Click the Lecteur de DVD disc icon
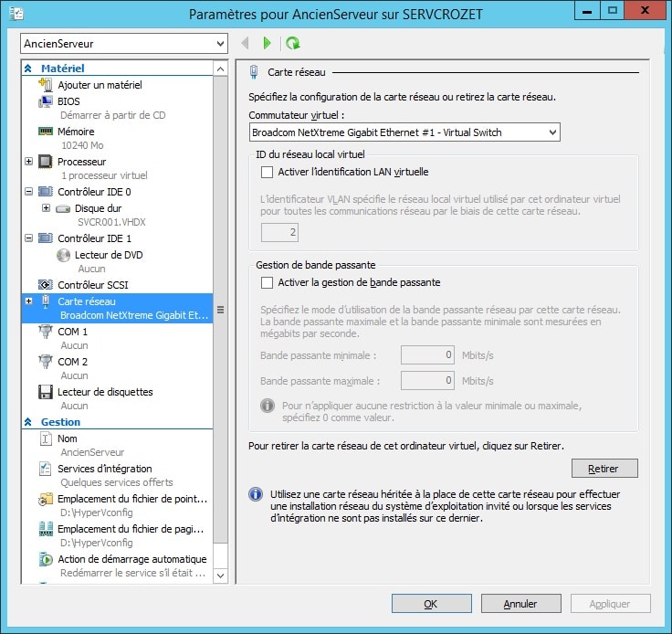The height and width of the screenshot is (634, 672). 63,255
